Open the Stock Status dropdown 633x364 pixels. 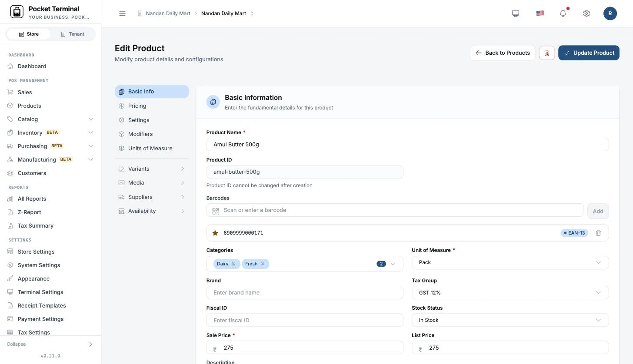pos(510,320)
